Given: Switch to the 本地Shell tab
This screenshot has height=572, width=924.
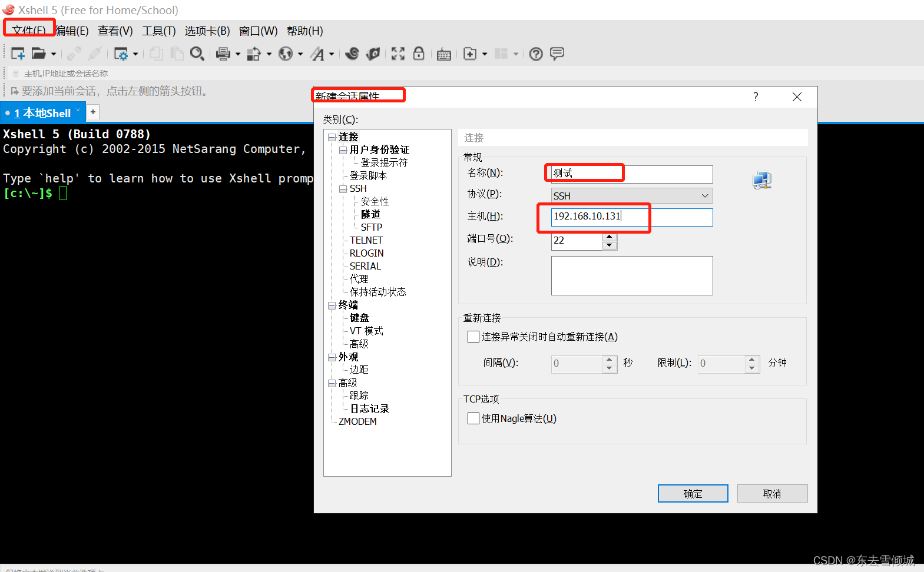Looking at the screenshot, I should pos(42,113).
